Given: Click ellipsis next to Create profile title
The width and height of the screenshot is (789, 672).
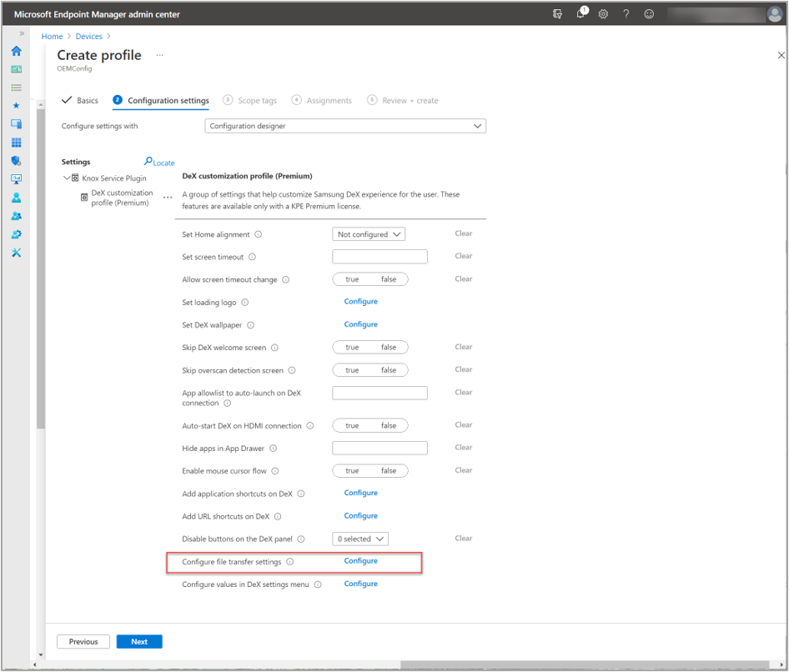Looking at the screenshot, I should click(x=159, y=55).
